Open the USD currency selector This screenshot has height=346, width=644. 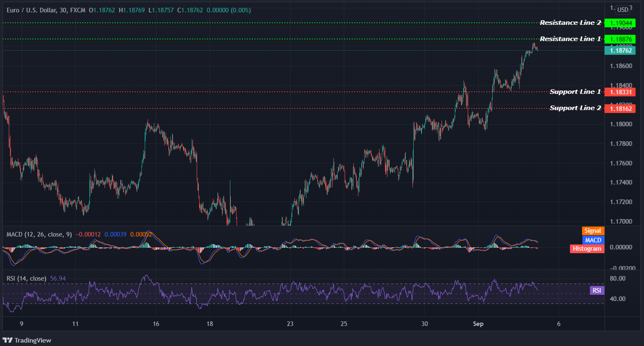pos(623,10)
